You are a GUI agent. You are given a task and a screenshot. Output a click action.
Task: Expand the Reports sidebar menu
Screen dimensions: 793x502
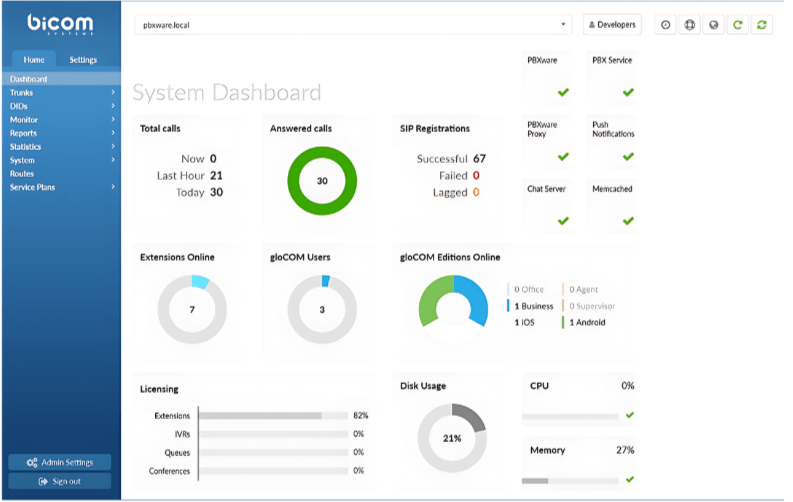pyautogui.click(x=60, y=133)
